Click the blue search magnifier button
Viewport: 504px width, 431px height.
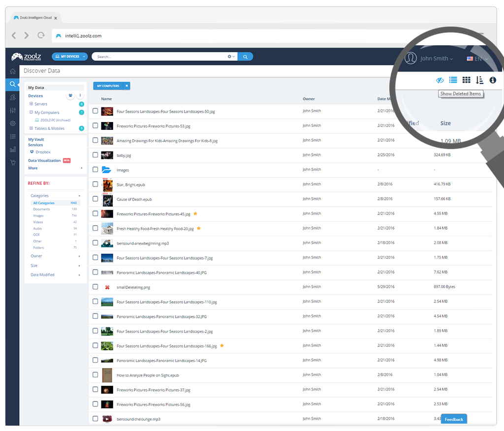click(x=245, y=57)
